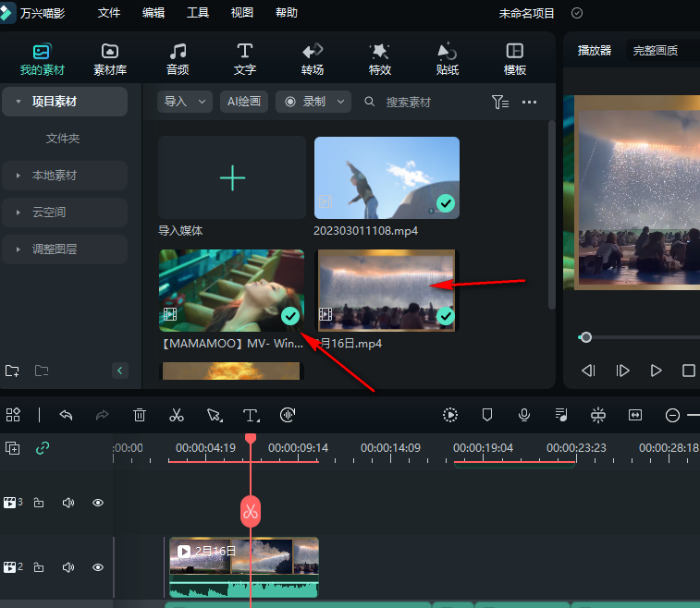Viewport: 700px width, 608px height.
Task: Open the 我的素材 tab
Action: coord(42,59)
